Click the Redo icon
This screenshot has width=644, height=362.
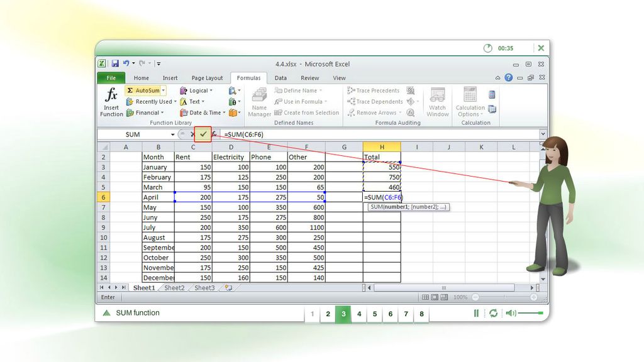(x=142, y=63)
